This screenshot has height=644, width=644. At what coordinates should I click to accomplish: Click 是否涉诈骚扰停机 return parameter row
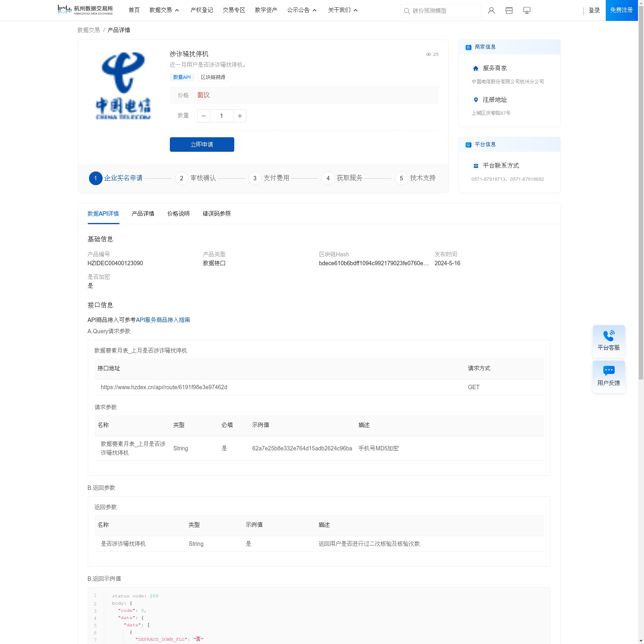pos(319,544)
